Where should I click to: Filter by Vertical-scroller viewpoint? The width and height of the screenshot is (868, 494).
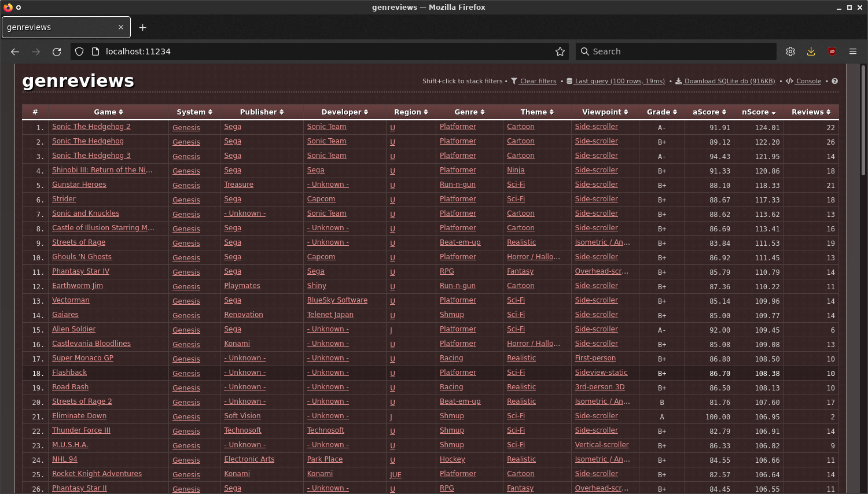click(602, 445)
